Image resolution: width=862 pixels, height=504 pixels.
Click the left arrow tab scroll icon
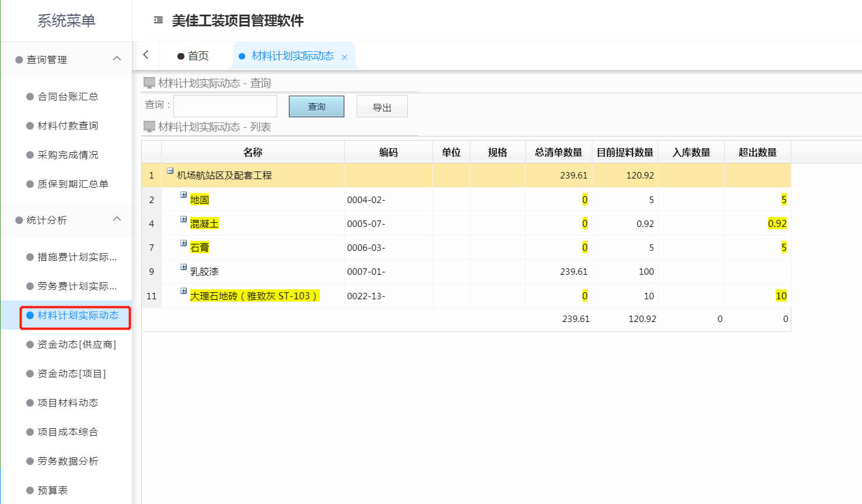click(x=146, y=55)
